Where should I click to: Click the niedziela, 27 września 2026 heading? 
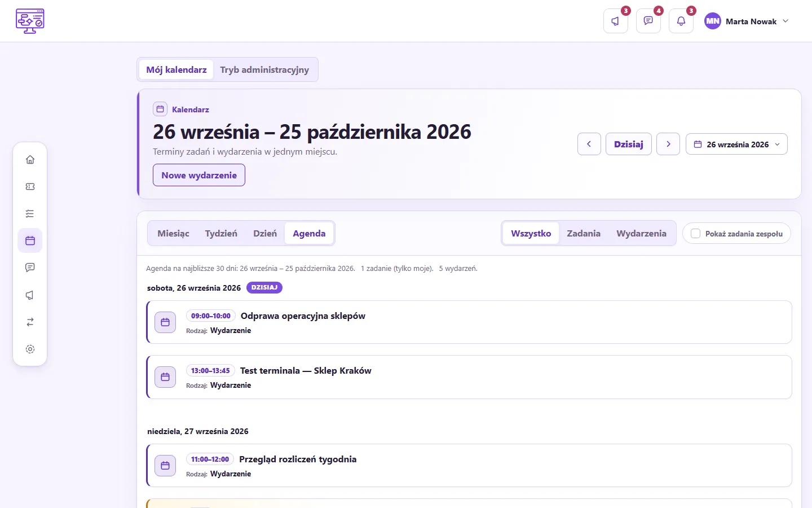pos(198,431)
